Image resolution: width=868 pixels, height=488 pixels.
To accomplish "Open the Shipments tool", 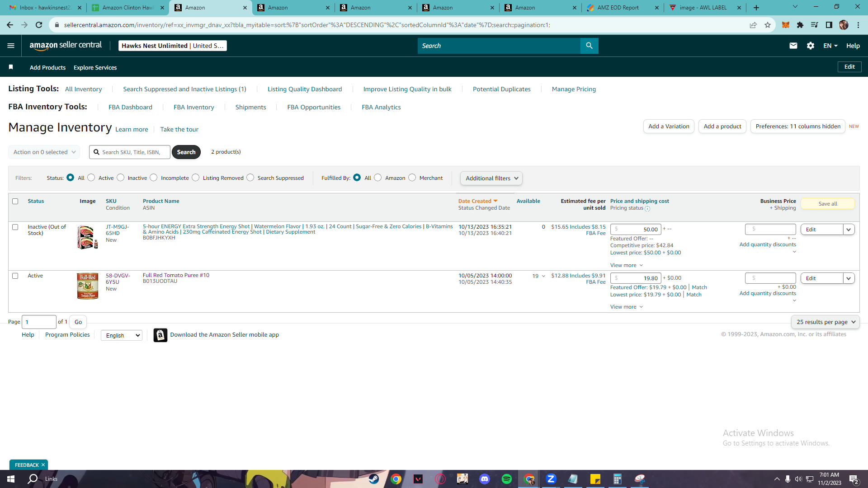I will pos(251,107).
